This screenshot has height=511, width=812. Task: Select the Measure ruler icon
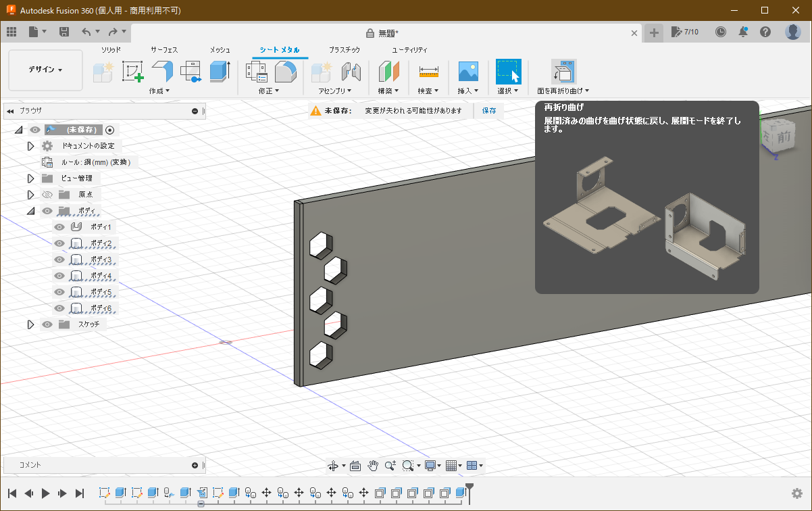tap(428, 72)
